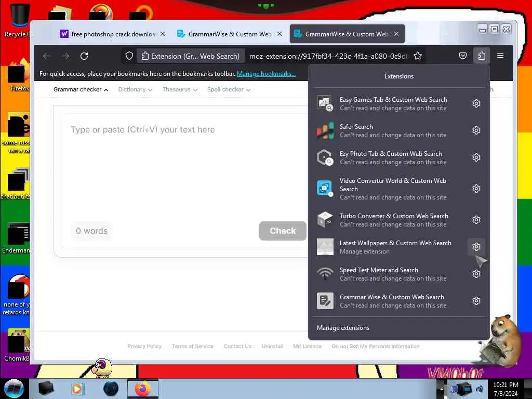Open the Manage bookmarks link
The image size is (532, 399).
267,74
